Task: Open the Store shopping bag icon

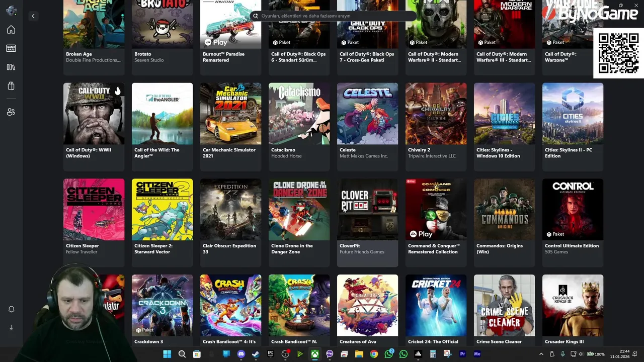Action: [x=11, y=86]
